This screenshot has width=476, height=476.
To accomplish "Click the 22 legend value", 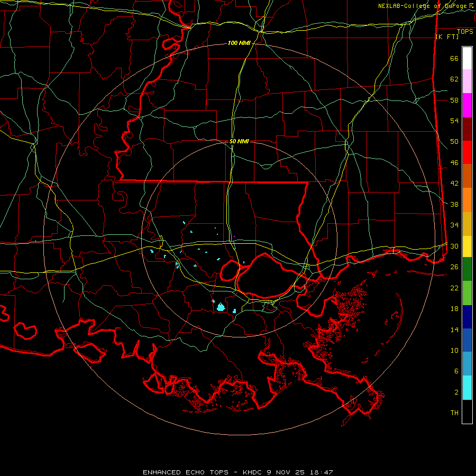I will (454, 288).
